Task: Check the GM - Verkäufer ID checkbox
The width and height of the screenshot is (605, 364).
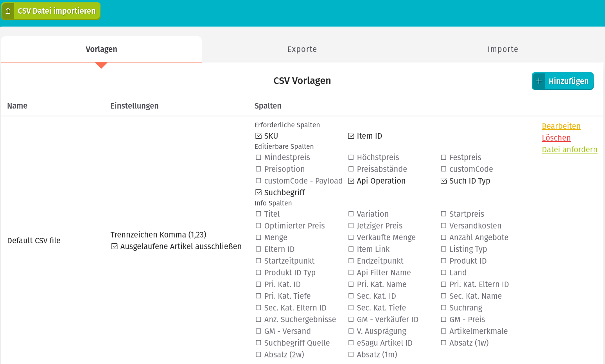Action: pyautogui.click(x=351, y=319)
